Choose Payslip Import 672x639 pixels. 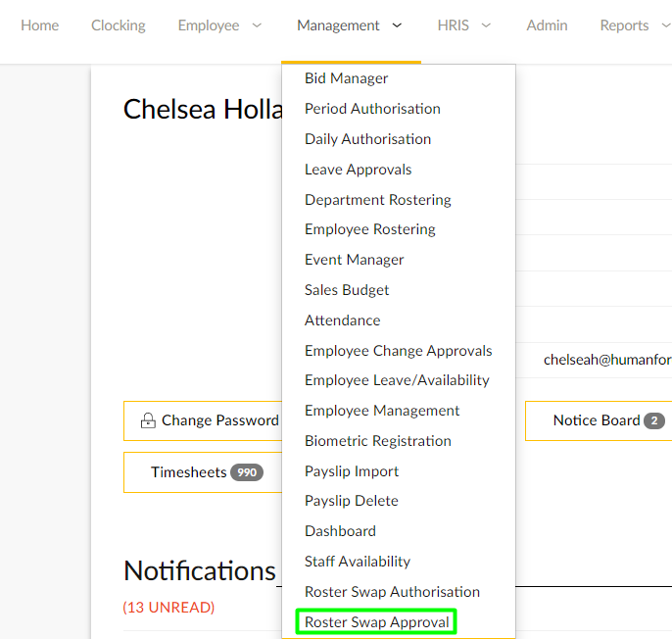tap(352, 471)
